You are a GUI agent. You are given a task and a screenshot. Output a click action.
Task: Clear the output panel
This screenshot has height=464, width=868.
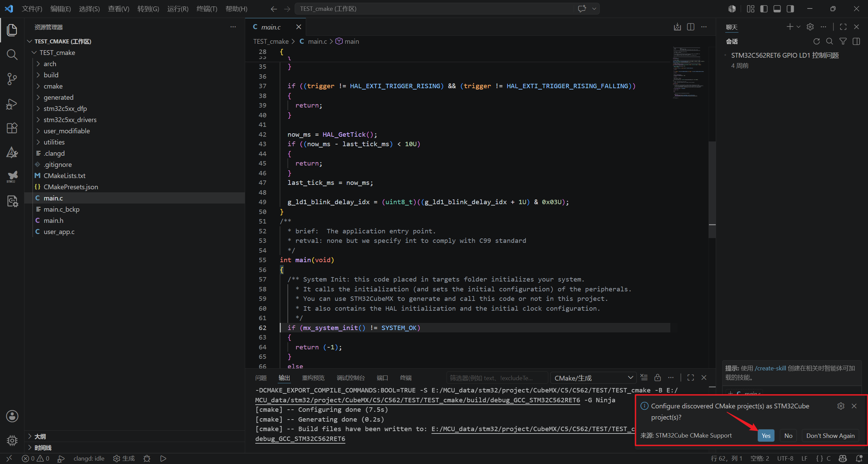[x=644, y=378]
